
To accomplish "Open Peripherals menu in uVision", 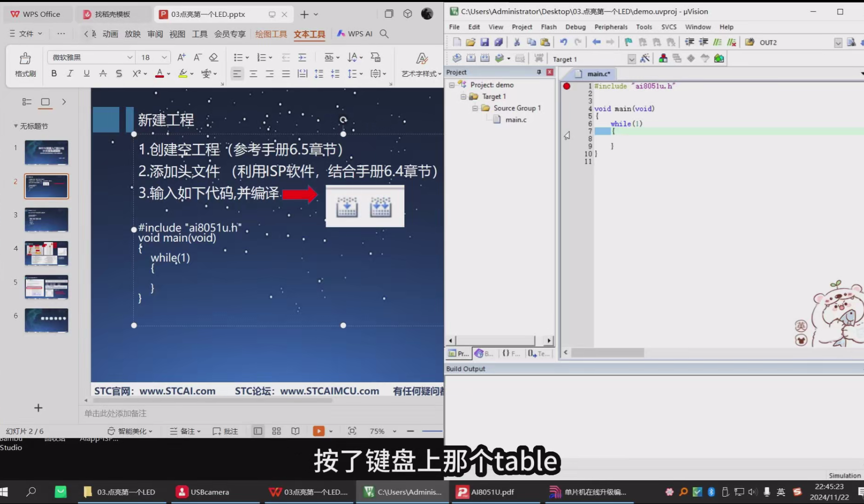I will coord(611,27).
